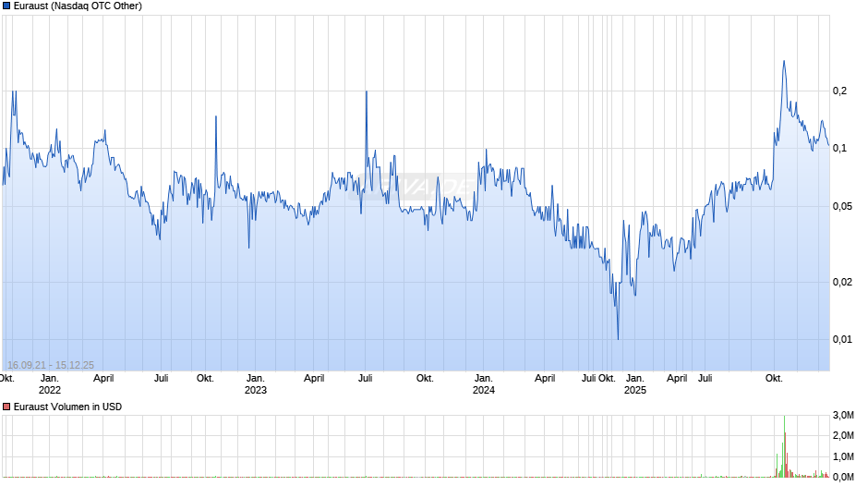This screenshot has width=868, height=486.
Task: Click the 'Jan. 2023' time axis label
Action: [255, 384]
